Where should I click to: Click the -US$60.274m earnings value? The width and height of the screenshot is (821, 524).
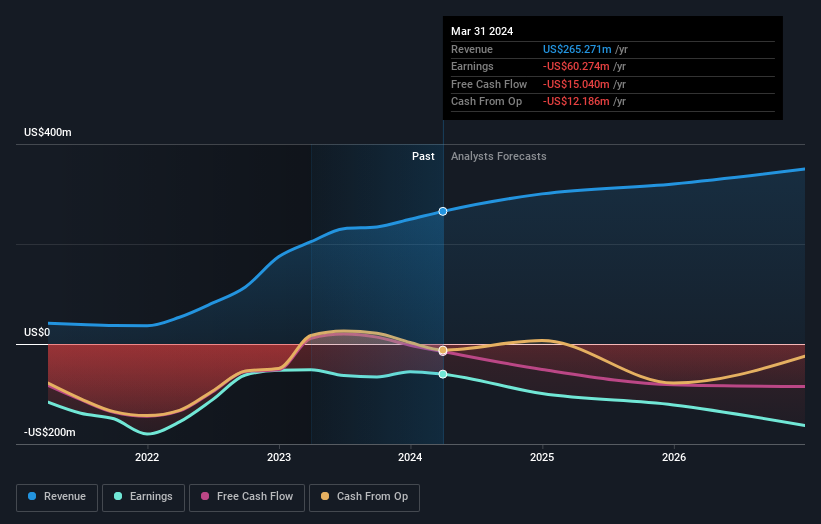tap(576, 66)
